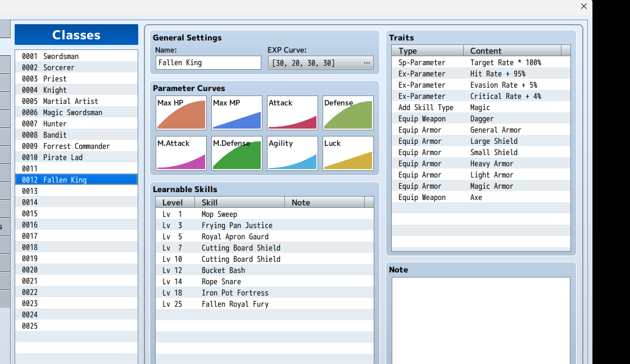
Task: Open the M.Attack parameter curve
Action: click(x=181, y=153)
